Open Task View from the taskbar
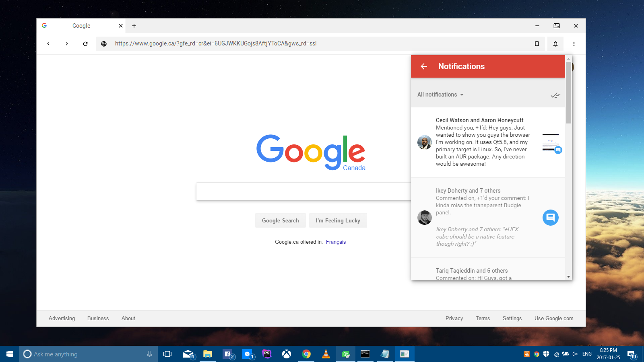 click(167, 354)
